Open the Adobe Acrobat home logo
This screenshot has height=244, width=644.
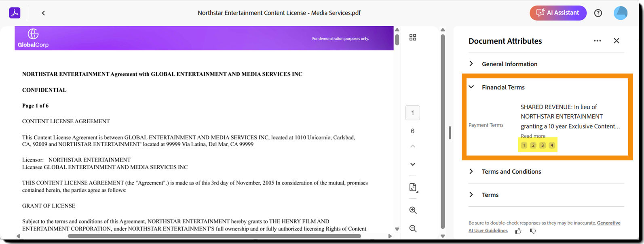tap(15, 13)
